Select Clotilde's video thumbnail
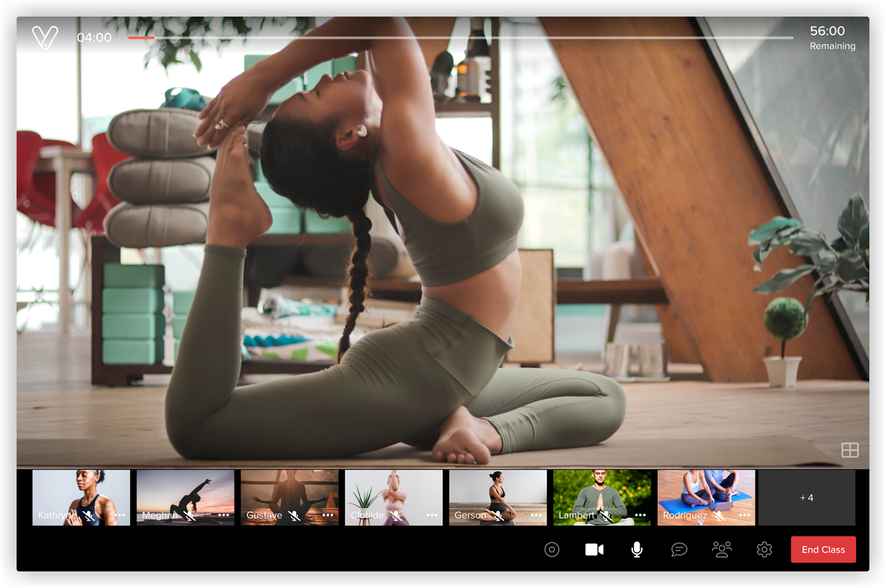 pos(394,498)
